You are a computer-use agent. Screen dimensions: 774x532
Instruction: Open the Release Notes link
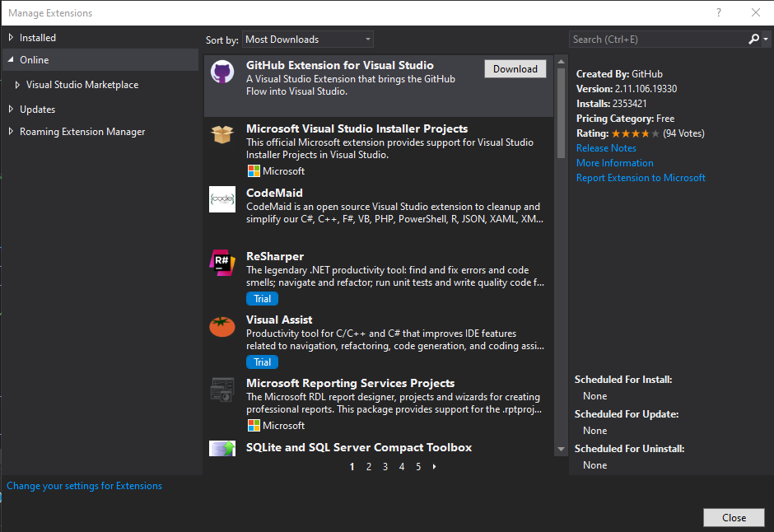pos(606,148)
